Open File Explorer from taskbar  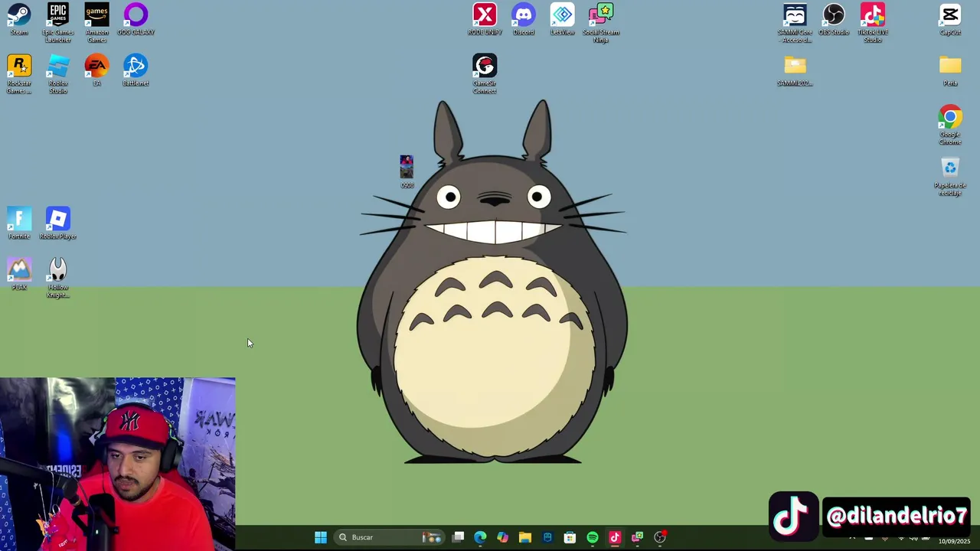point(524,537)
